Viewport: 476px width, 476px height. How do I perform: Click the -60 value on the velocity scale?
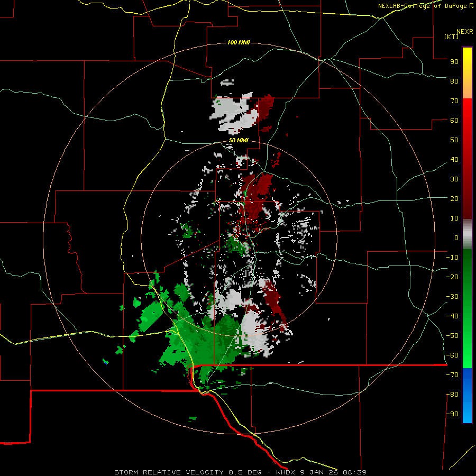pos(452,355)
